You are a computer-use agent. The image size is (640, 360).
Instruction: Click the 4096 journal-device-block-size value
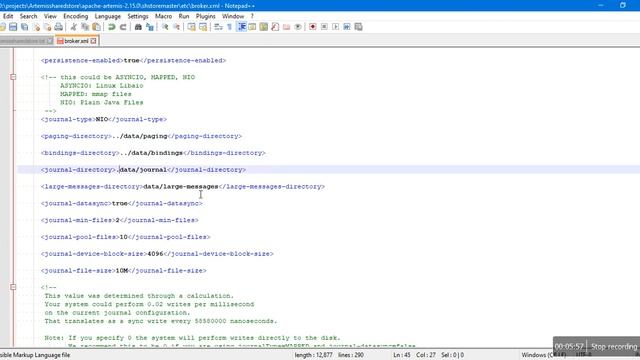(x=155, y=253)
